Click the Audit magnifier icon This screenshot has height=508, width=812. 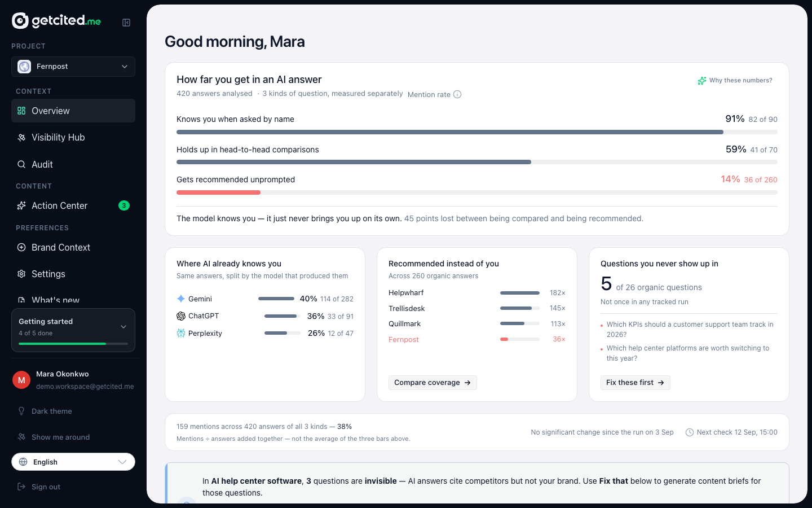point(21,164)
